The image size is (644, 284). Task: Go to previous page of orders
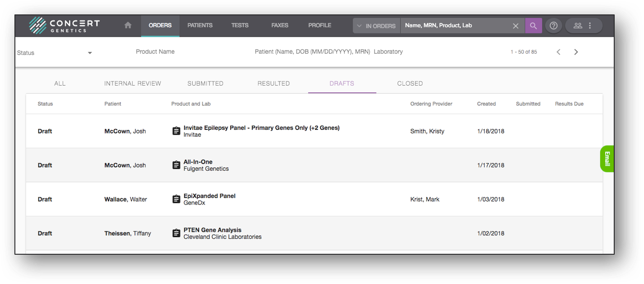click(x=559, y=52)
